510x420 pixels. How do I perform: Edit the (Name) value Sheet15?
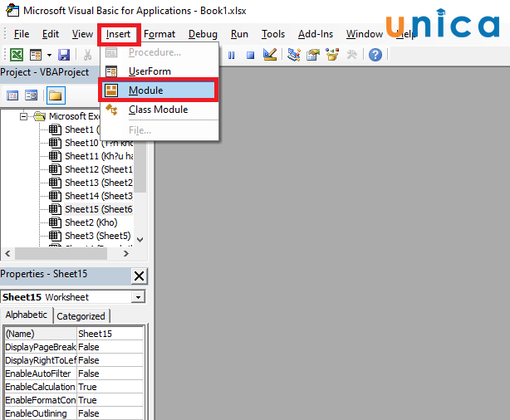pos(110,334)
